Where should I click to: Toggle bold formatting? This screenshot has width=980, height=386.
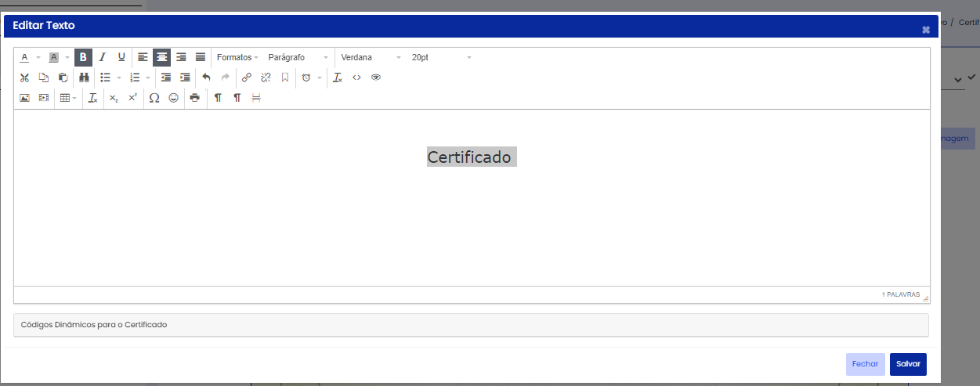[83, 57]
